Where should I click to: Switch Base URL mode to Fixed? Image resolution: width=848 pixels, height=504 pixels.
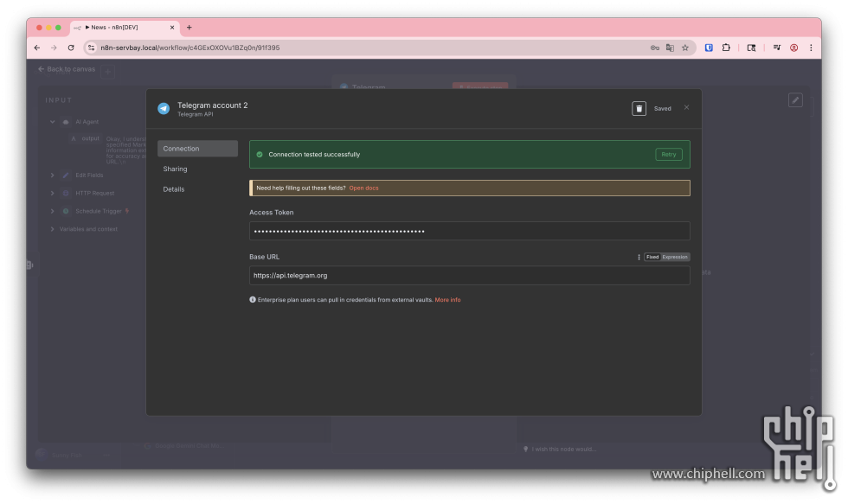(652, 257)
